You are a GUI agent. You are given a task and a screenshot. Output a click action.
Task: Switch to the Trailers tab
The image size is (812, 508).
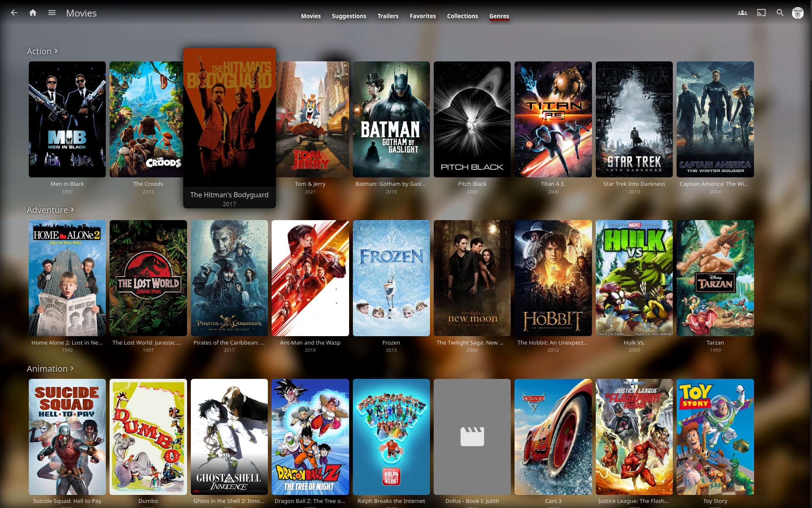388,16
